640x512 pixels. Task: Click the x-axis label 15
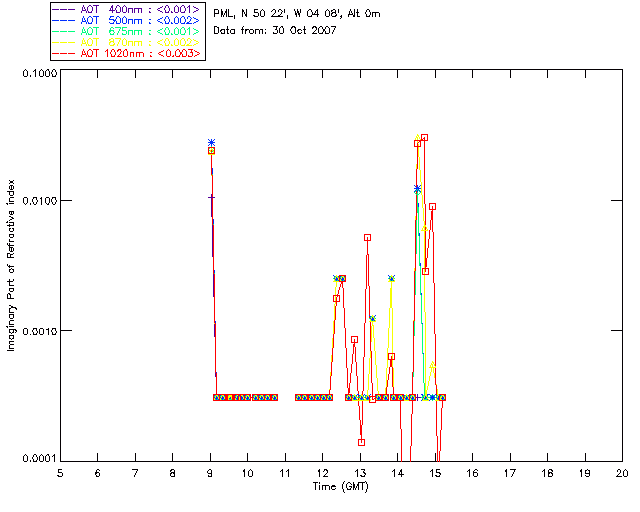435,473
